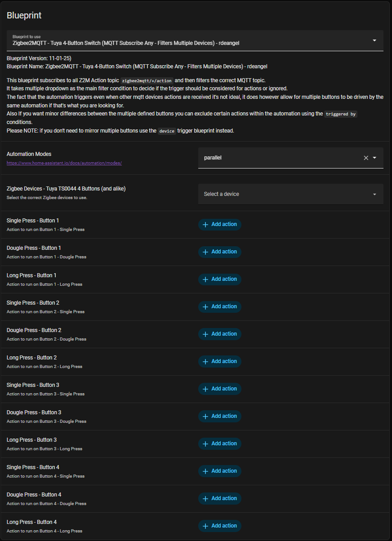Click plus icon for Dougle Press Button 2
Image resolution: width=392 pixels, height=541 pixels.
[205, 334]
